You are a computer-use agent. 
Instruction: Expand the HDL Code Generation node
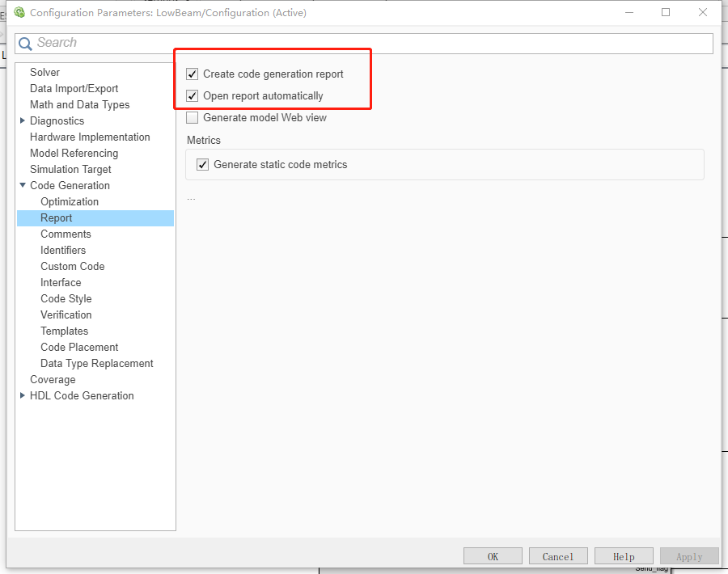pyautogui.click(x=23, y=395)
